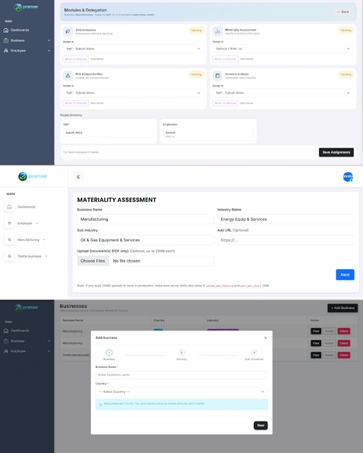Expand the Business menu chevron in the Modules & Delegation sidebar
The image size is (363, 453).
49,41
